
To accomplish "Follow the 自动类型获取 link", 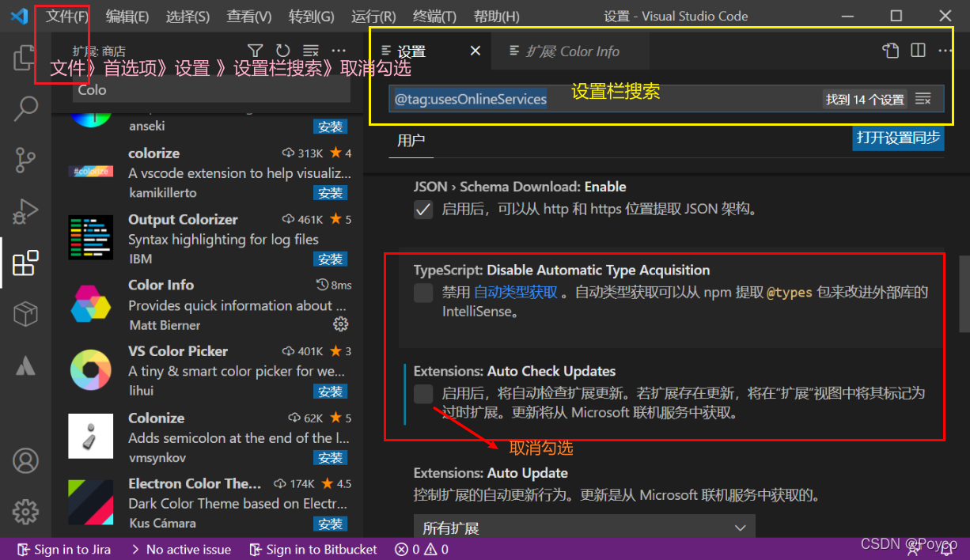I will pos(515,292).
